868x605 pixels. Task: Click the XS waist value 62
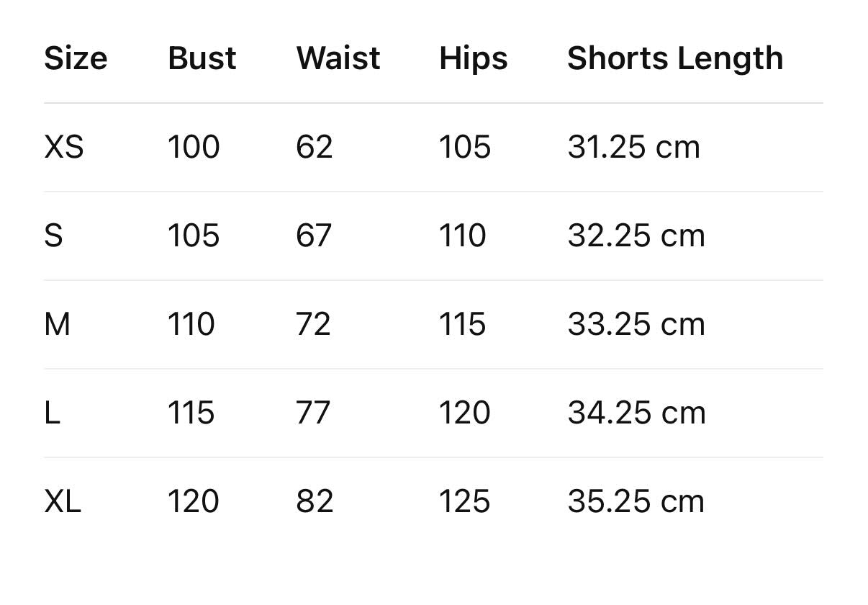point(314,147)
